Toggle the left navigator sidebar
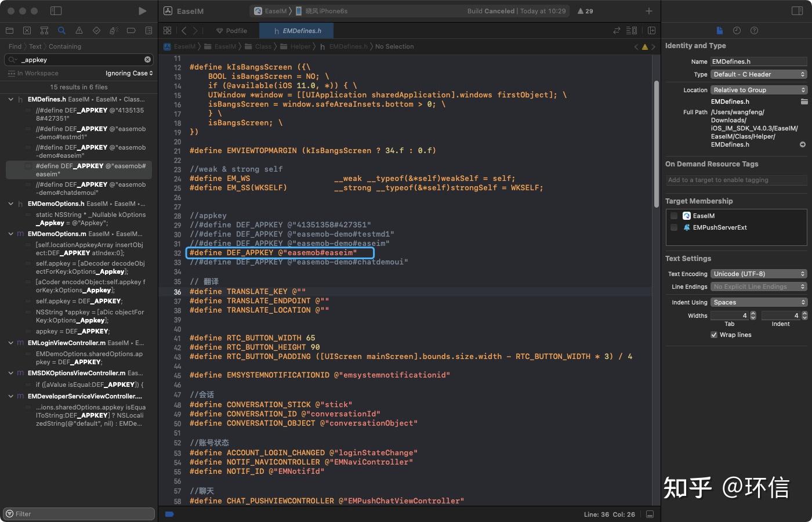812x522 pixels. [56, 11]
